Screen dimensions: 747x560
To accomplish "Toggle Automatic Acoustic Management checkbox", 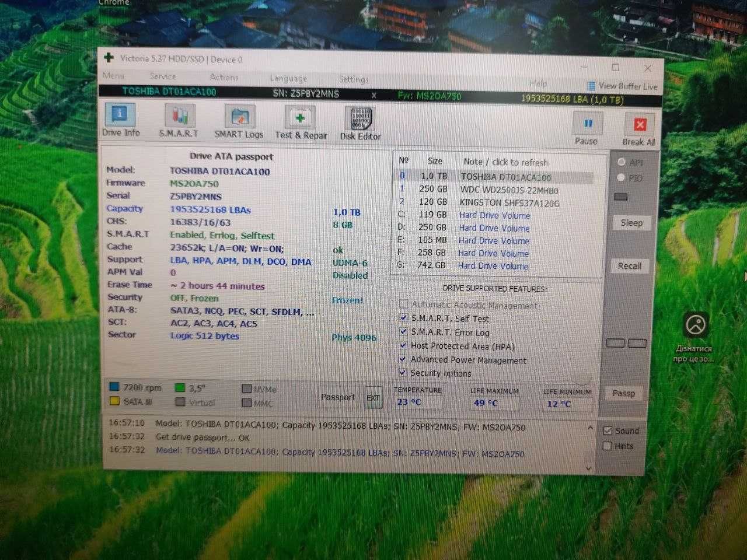I will [x=403, y=304].
